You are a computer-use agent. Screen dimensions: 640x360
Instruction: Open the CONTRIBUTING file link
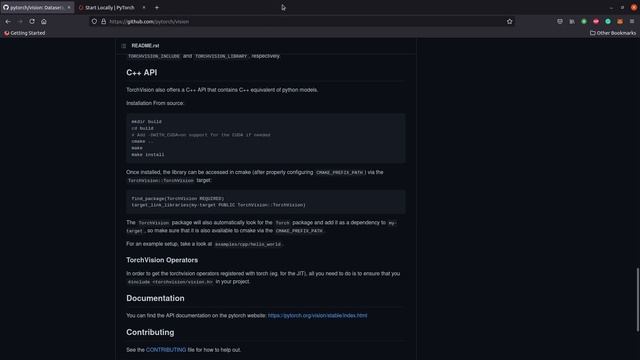pos(166,350)
